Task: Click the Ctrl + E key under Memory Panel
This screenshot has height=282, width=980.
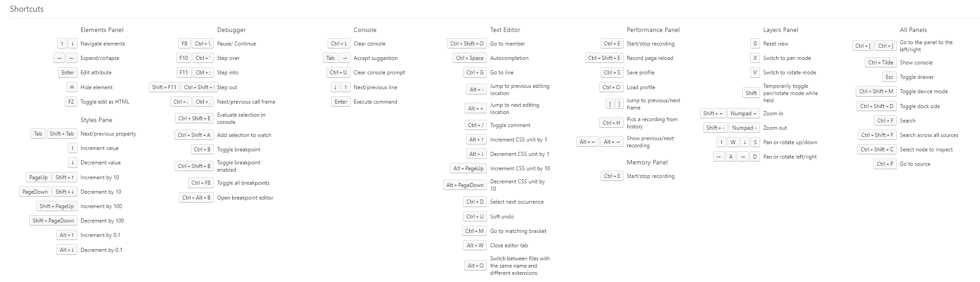Action: pyautogui.click(x=612, y=176)
